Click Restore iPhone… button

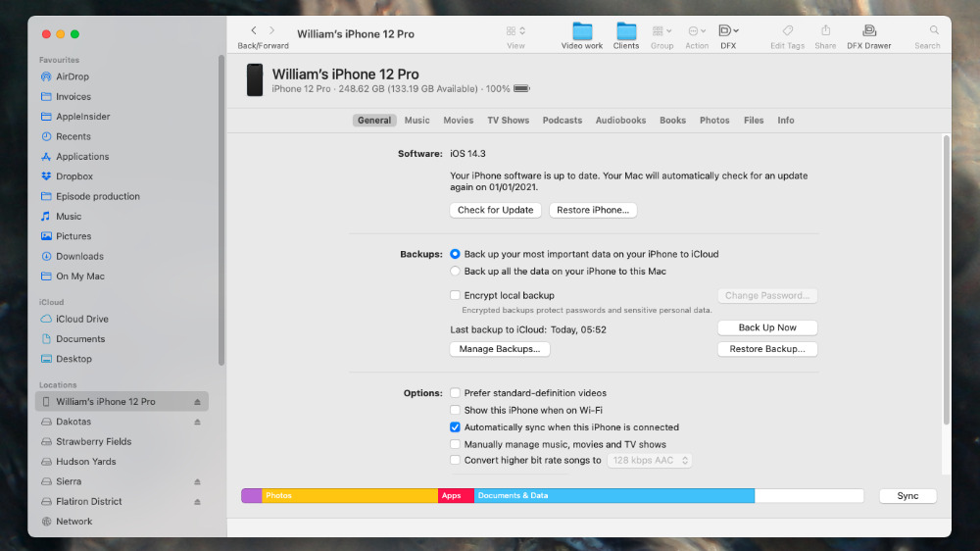coord(593,210)
